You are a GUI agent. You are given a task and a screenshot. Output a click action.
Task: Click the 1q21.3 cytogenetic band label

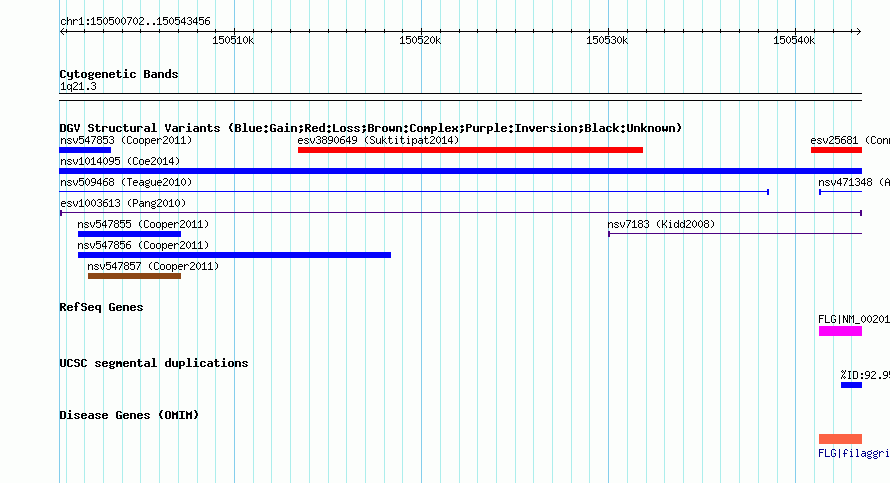tap(78, 86)
